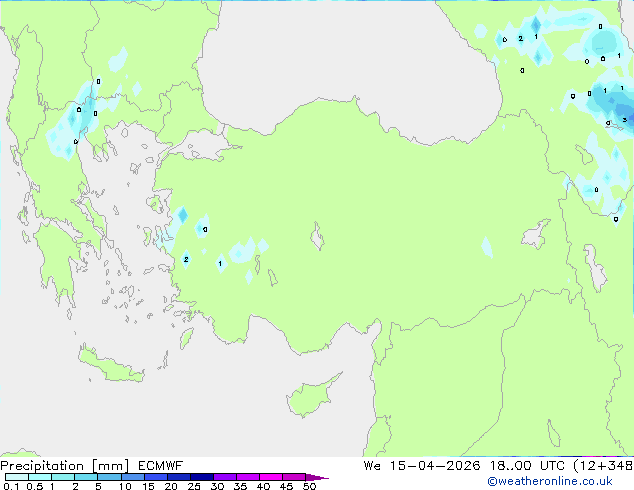Click the '18:00 UTC' time text
Screen dimensions: 634x490
tap(527, 466)
